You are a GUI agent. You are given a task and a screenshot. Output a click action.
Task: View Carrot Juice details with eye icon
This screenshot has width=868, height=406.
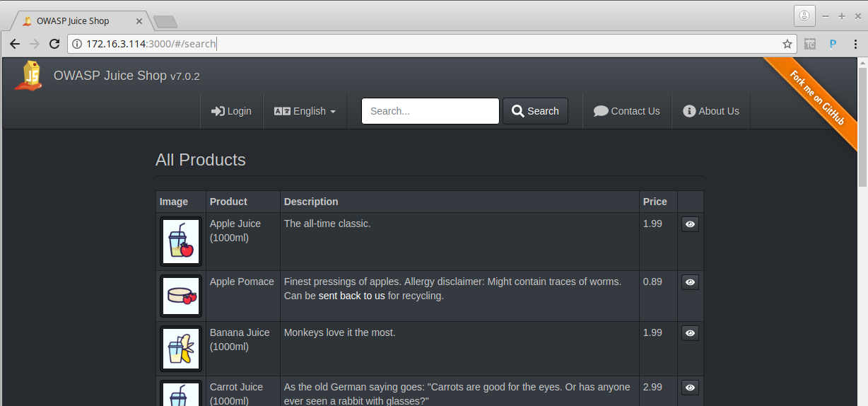click(x=690, y=388)
